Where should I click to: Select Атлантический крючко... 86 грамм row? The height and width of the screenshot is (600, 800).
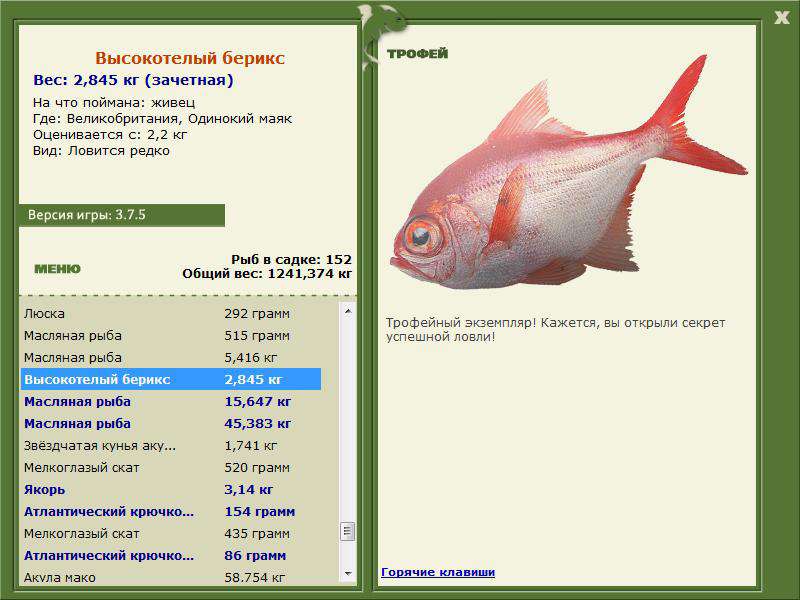pyautogui.click(x=171, y=556)
